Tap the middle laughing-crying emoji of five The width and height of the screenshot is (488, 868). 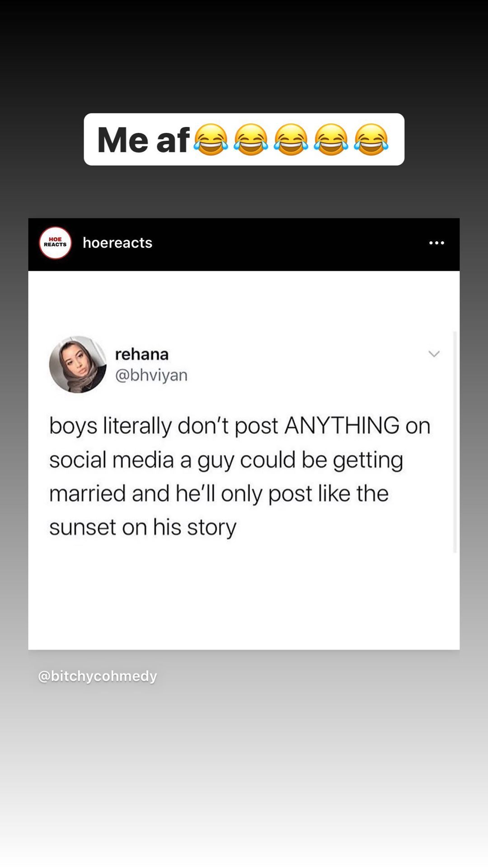click(291, 140)
